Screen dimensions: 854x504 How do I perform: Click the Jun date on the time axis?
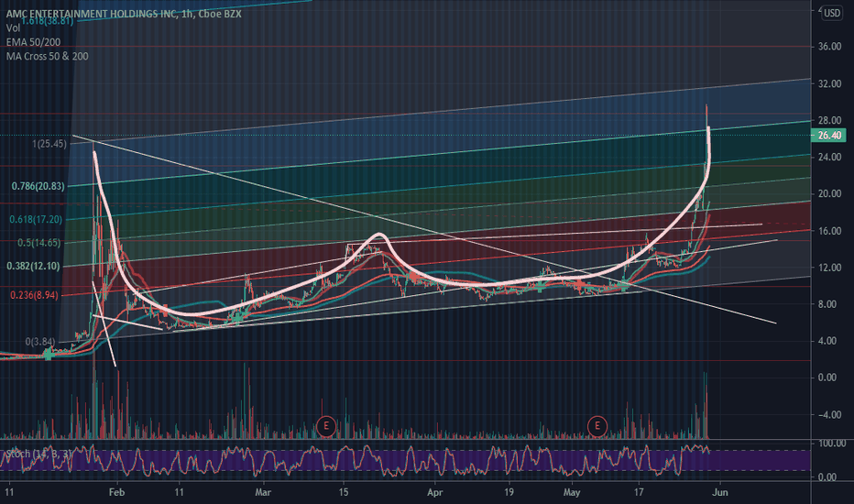[x=720, y=493]
